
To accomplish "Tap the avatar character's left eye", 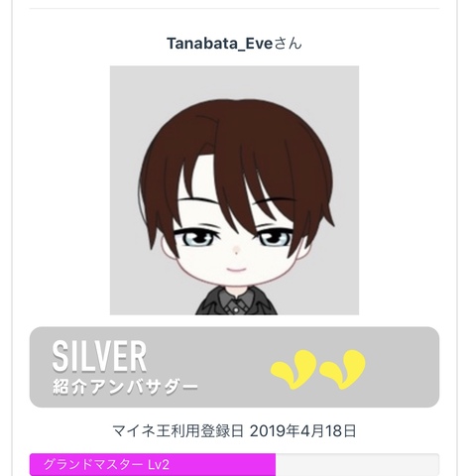I will [x=196, y=238].
